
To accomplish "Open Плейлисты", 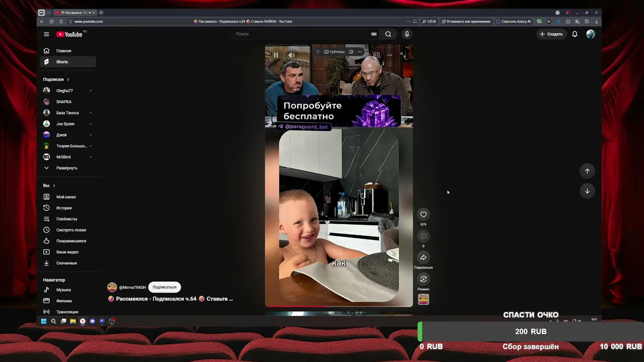I will click(x=68, y=219).
